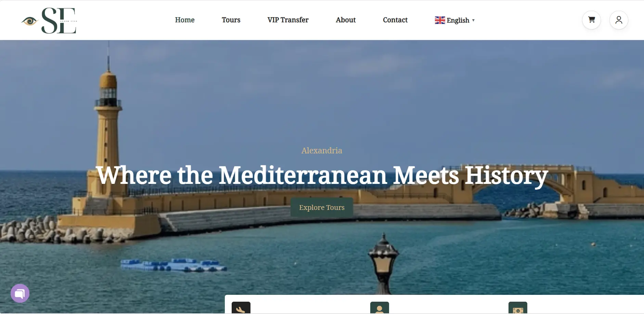Click the SE site logo
Viewport: 644px width, 314px height.
(49, 21)
